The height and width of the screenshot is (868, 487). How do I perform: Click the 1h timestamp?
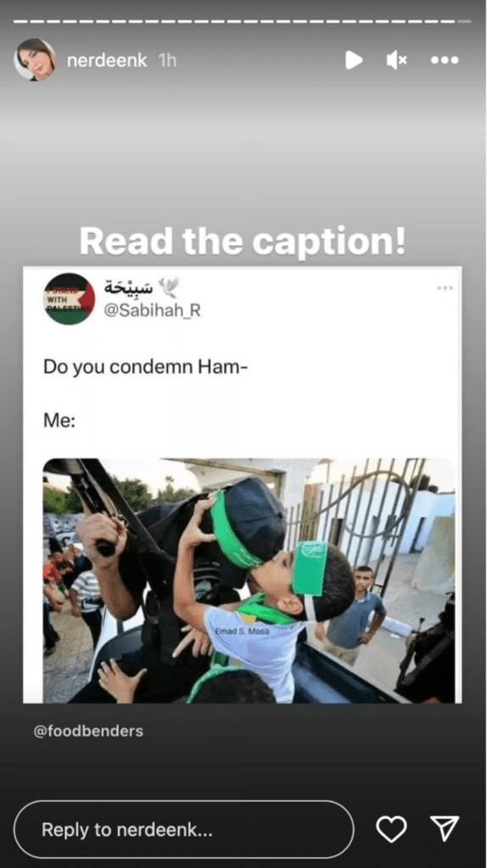click(167, 60)
